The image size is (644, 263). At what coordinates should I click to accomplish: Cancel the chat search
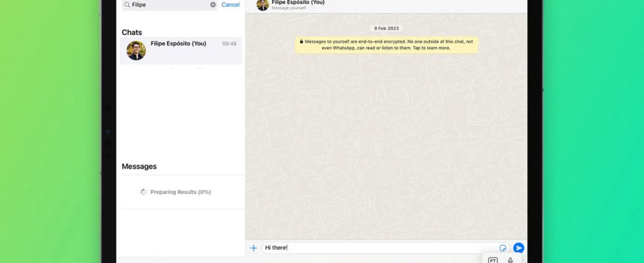[231, 5]
